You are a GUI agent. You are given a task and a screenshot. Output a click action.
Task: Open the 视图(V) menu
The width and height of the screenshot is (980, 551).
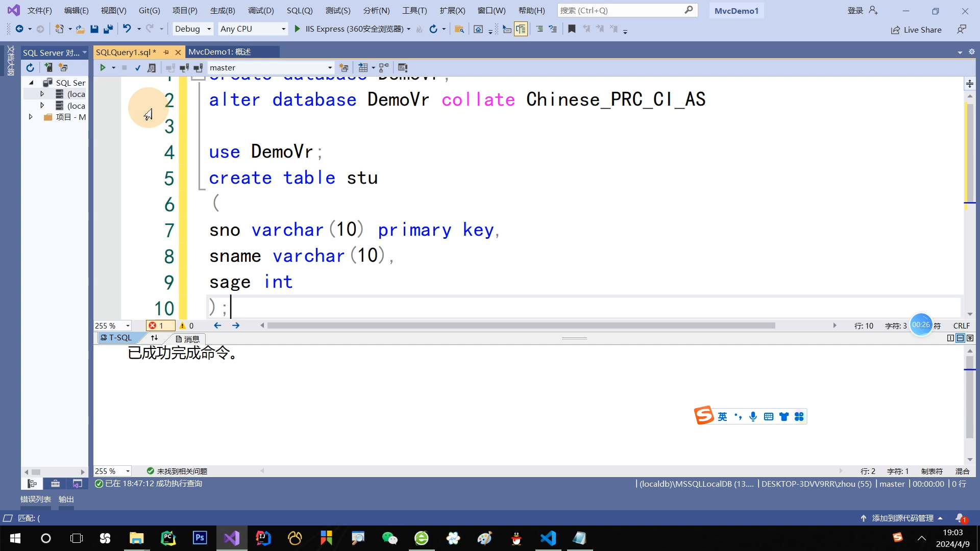click(113, 10)
